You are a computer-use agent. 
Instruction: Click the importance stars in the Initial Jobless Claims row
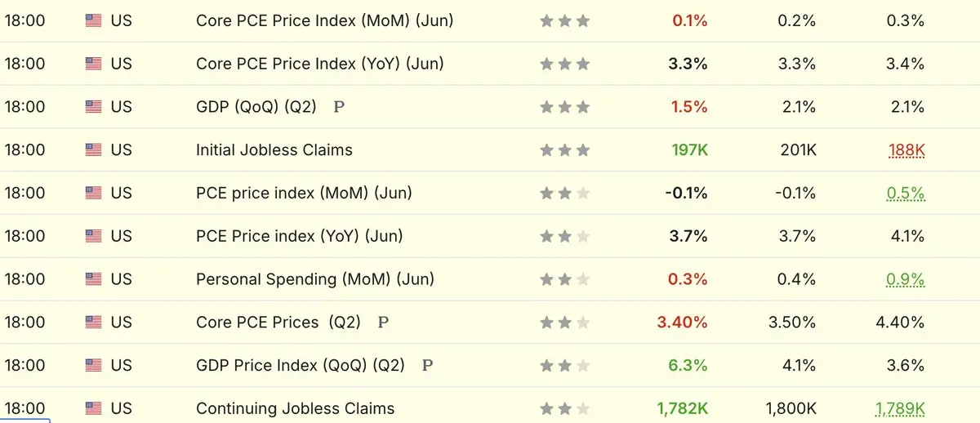pos(564,150)
